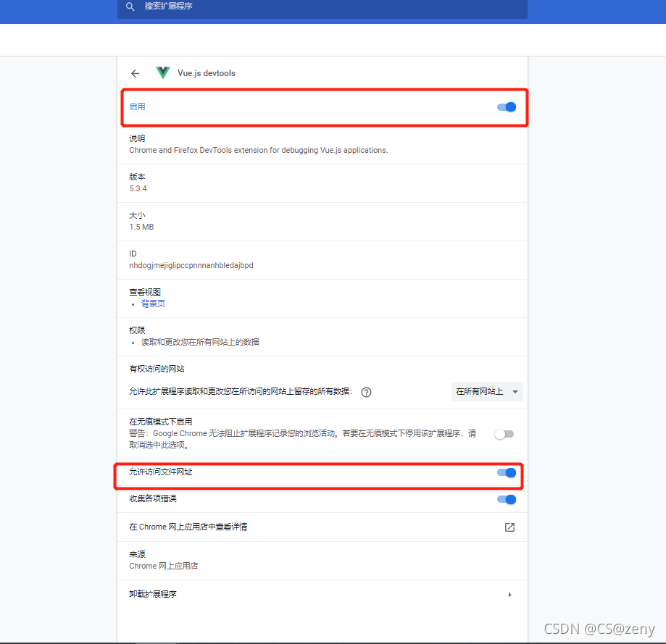The width and height of the screenshot is (666, 644).
Task: Click the help question mark icon
Action: coord(366,392)
